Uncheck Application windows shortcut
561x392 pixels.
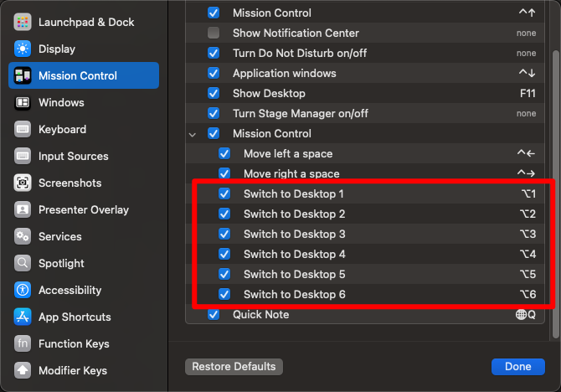(214, 73)
